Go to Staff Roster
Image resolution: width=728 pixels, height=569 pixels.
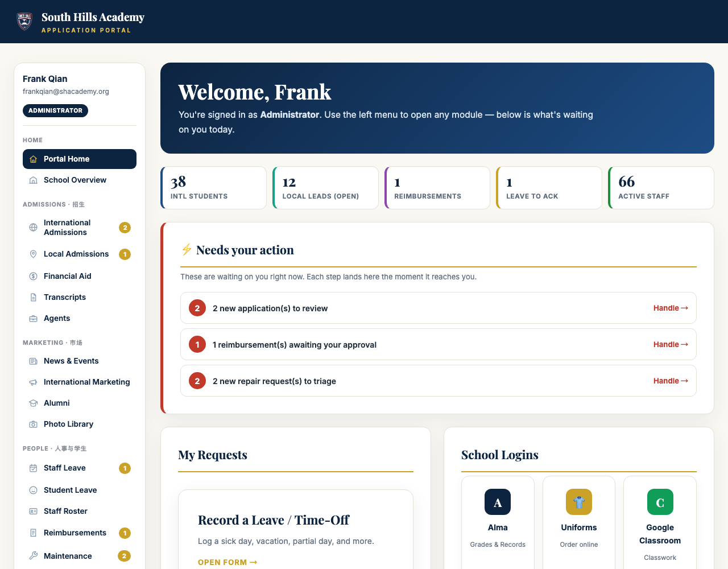(80, 512)
